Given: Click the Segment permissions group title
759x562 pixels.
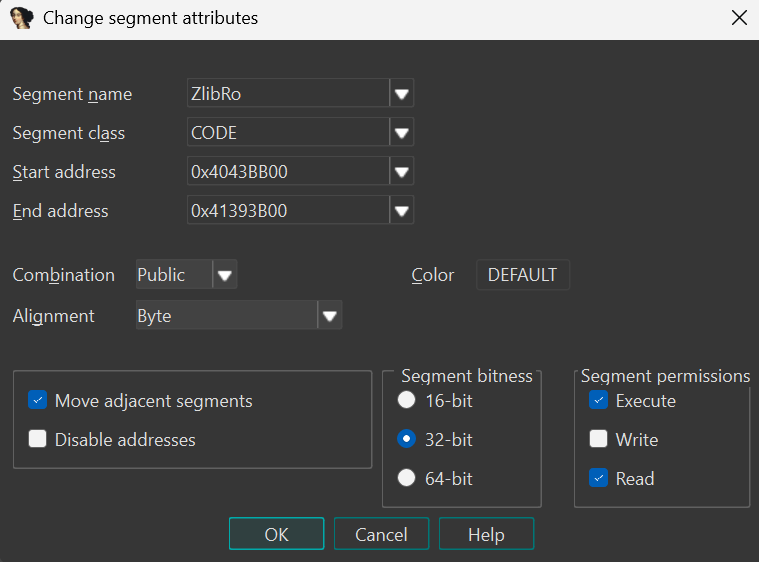Looking at the screenshot, I should pyautogui.click(x=665, y=376).
